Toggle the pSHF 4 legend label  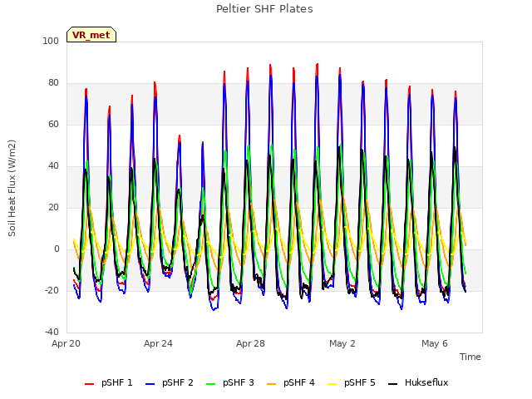[x=299, y=382]
